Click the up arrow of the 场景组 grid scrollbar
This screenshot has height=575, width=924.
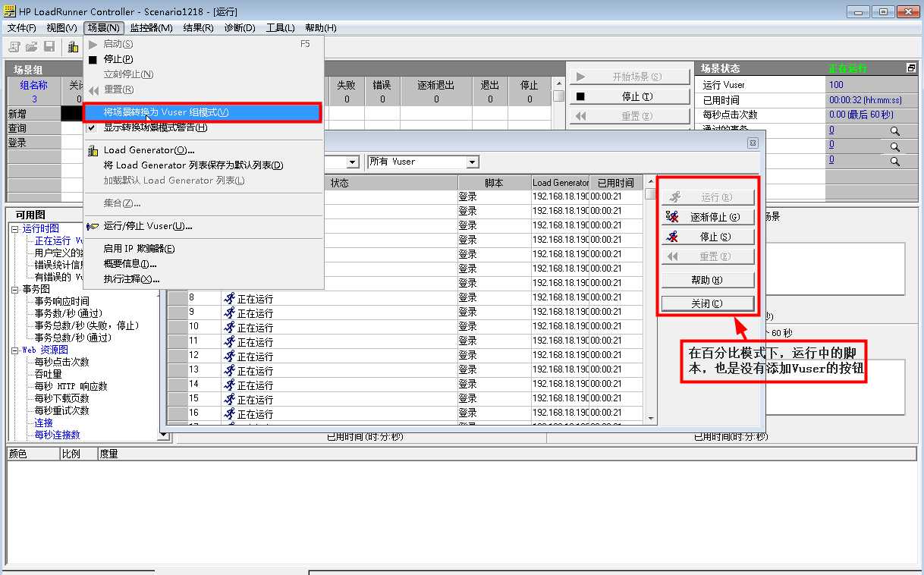click(x=558, y=83)
